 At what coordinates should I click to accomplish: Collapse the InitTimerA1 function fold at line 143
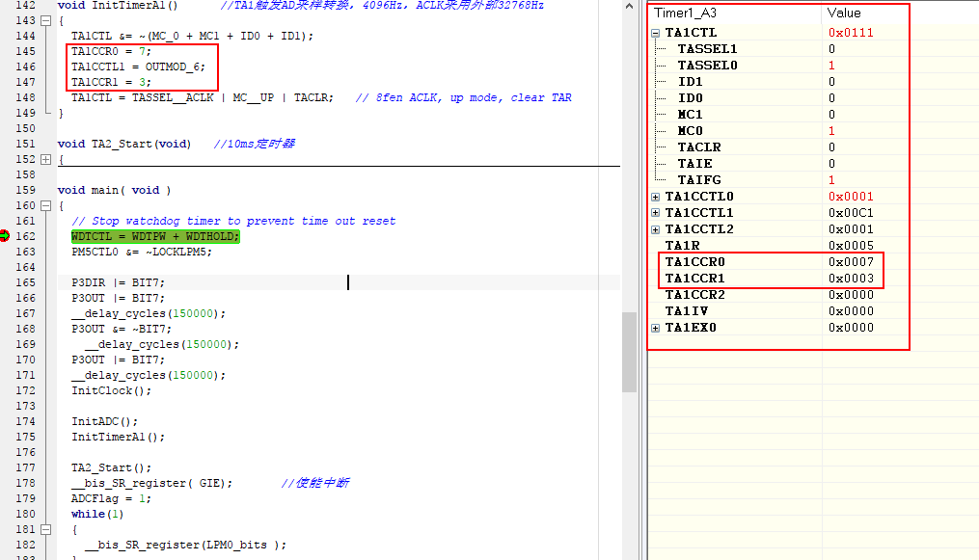[45, 20]
